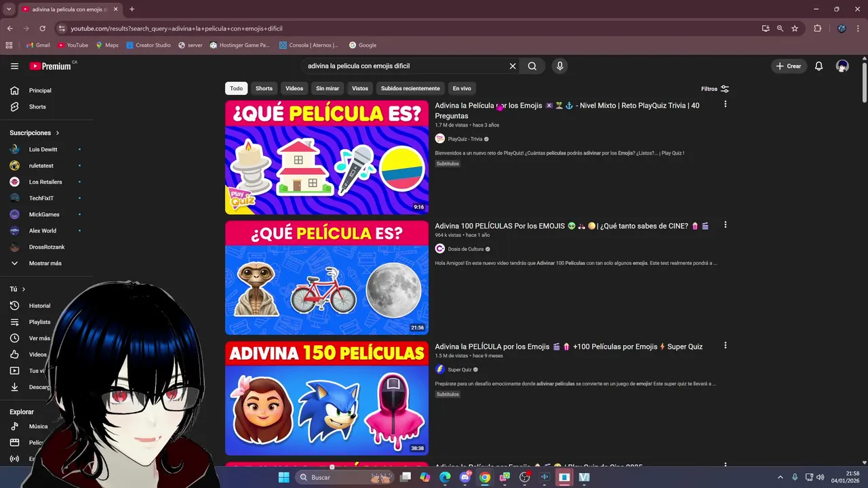868x488 pixels.
Task: Open options for the 100 PELÍCULAS video
Action: click(725, 225)
